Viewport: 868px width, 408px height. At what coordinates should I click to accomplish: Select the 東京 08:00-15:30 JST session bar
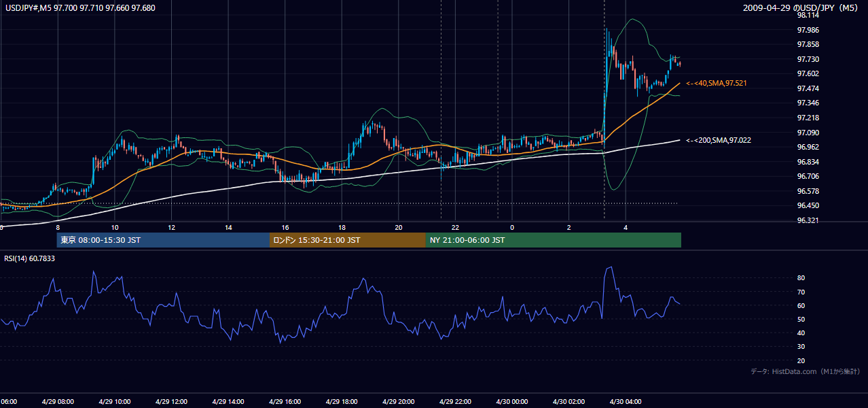point(163,240)
